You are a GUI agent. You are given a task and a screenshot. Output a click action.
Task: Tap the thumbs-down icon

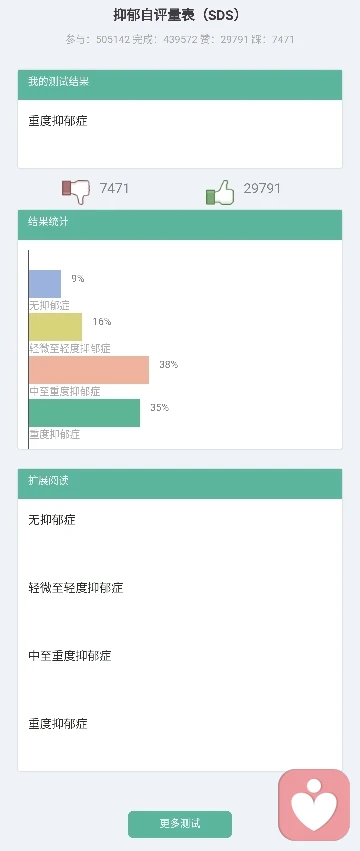click(x=76, y=192)
